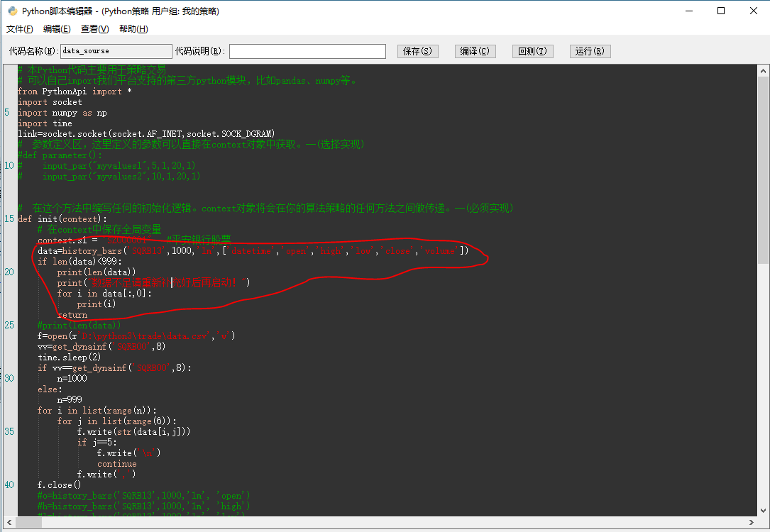The height and width of the screenshot is (532, 770).
Task: Click the 'time.sleep(2)' code line
Action: tap(70, 358)
